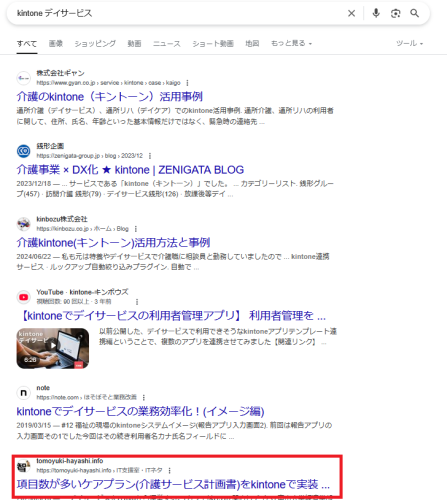The width and height of the screenshot is (447, 500).
Task: Open 介護のkintone（キントーン）活用事例 link
Action: [110, 97]
